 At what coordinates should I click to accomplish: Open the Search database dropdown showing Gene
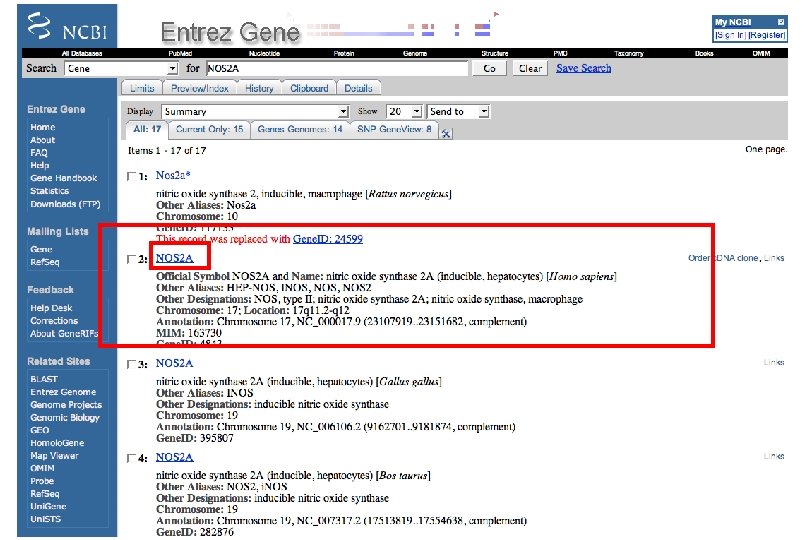point(121,68)
